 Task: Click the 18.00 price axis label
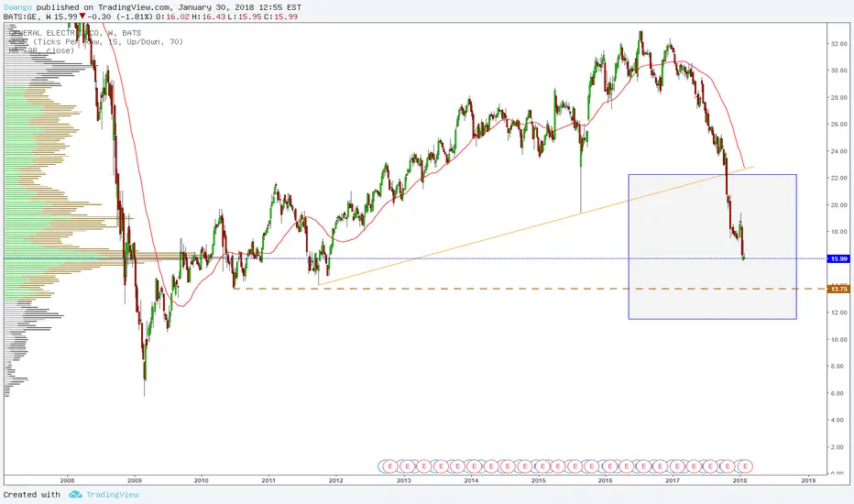coord(838,232)
